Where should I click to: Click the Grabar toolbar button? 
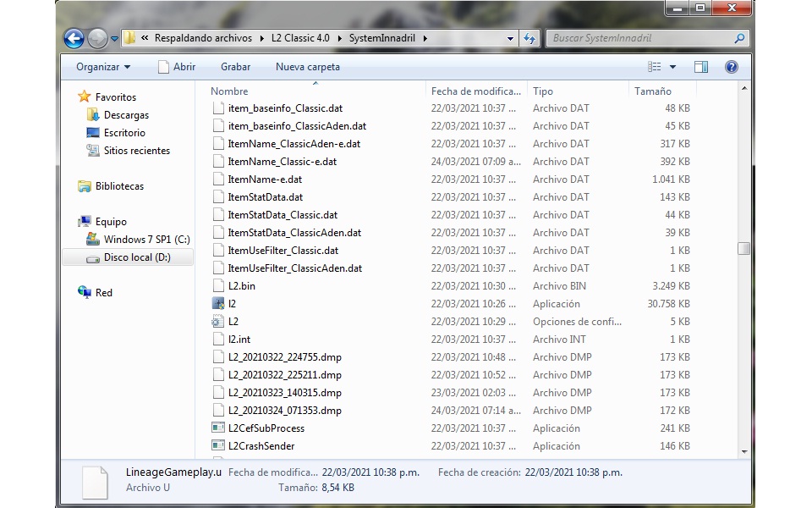(235, 67)
